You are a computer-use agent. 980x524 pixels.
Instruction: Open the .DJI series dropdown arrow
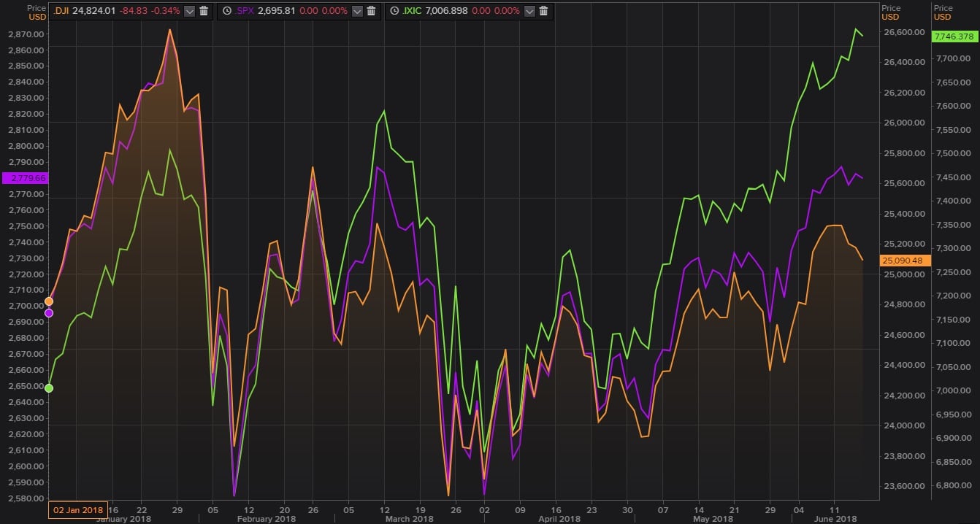[x=189, y=11]
